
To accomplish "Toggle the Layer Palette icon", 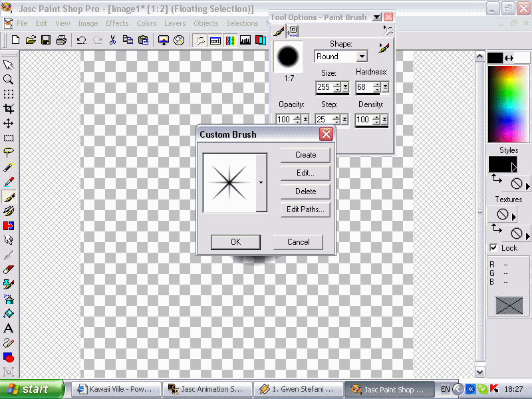I will (261, 41).
